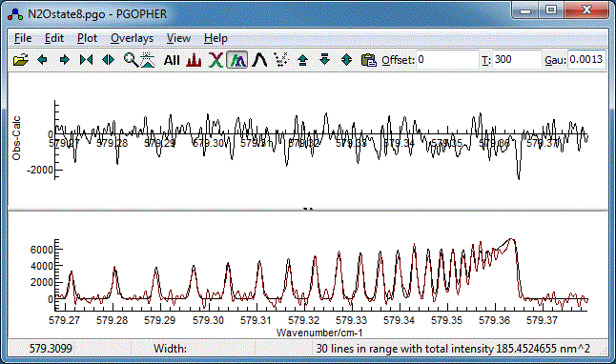
Task: Click the 'Obs-Calc' axis label
Action: 16,138
